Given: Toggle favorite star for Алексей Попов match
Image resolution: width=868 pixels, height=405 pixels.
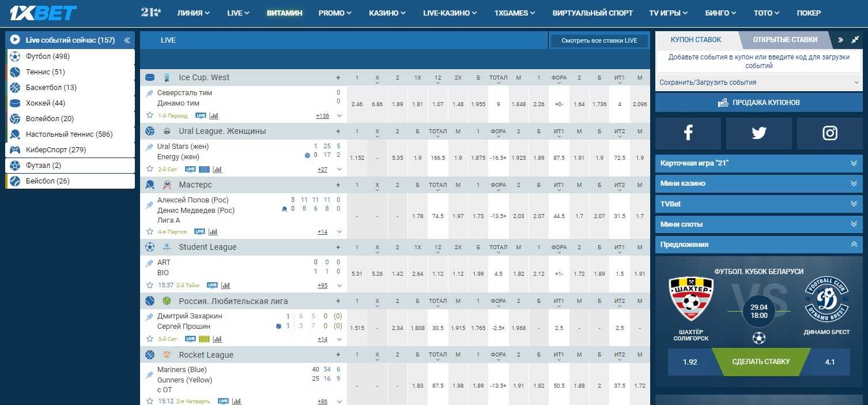Looking at the screenshot, I should click(150, 232).
